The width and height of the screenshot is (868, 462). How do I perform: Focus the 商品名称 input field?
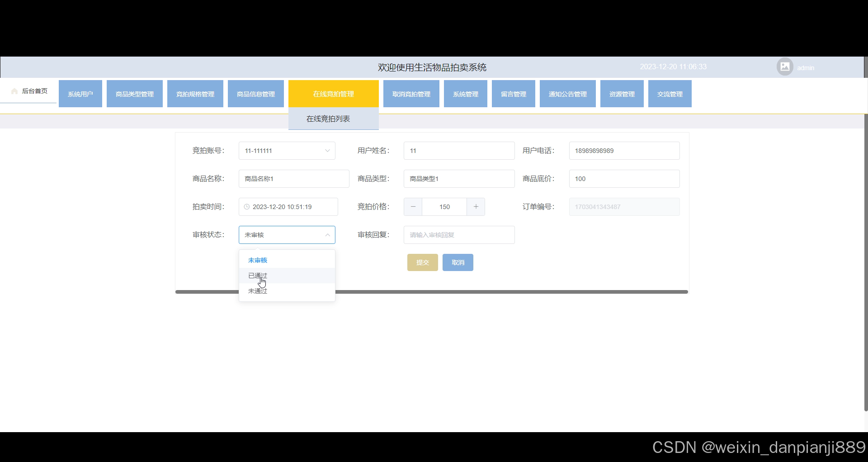(x=294, y=179)
